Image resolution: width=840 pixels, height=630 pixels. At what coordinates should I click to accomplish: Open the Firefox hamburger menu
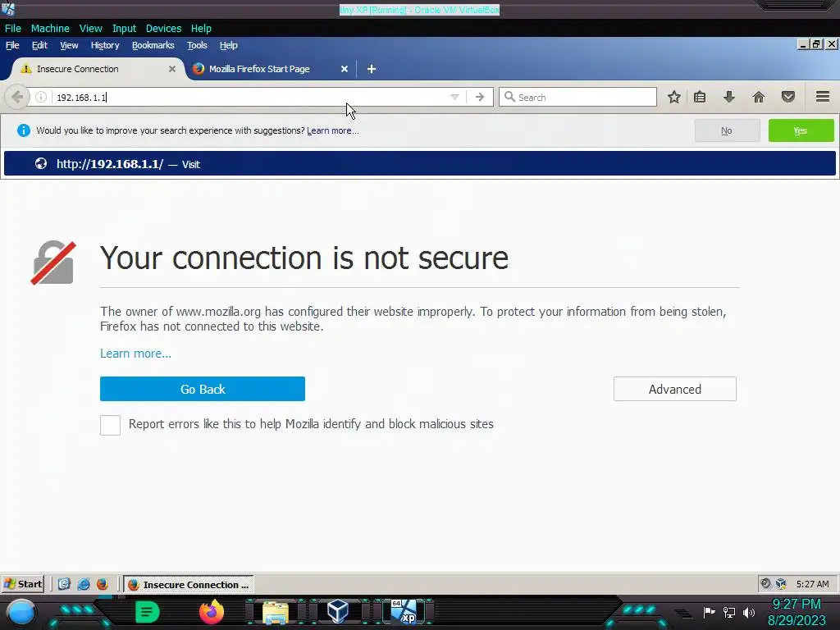point(823,97)
